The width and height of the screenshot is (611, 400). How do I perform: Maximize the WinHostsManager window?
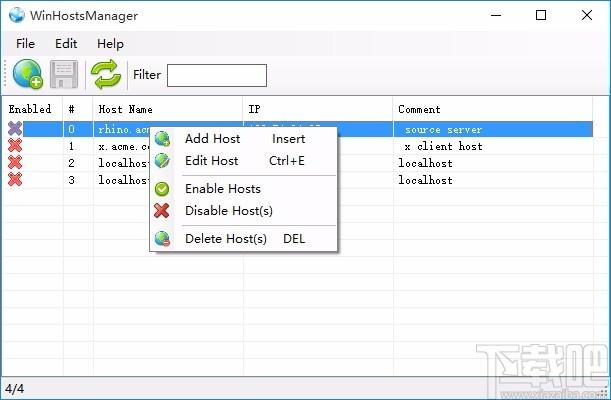pyautogui.click(x=541, y=15)
